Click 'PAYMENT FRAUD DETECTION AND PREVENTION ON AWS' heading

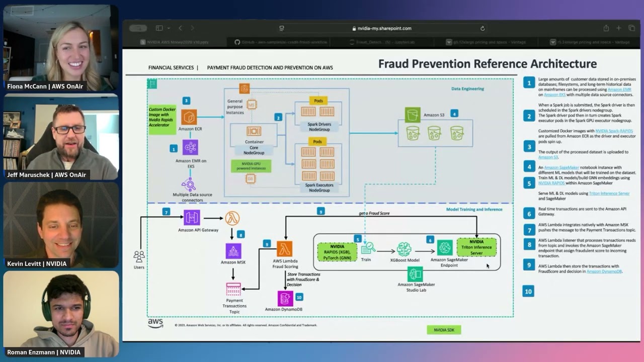[x=270, y=67]
